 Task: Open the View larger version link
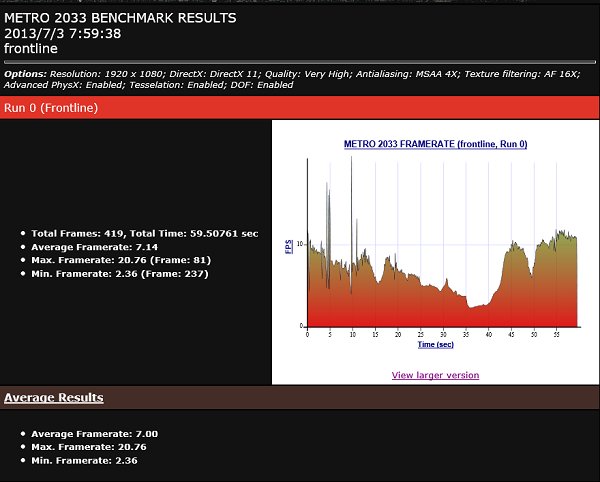pos(435,375)
